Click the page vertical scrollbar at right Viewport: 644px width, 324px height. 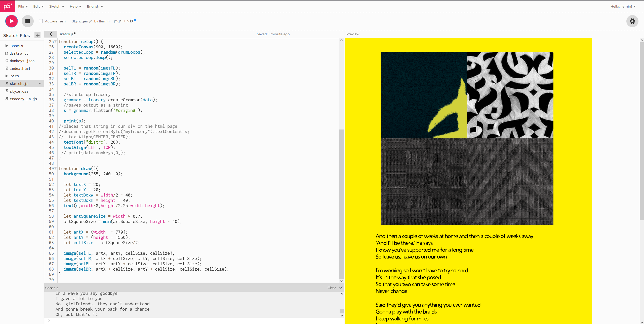[x=642, y=131]
